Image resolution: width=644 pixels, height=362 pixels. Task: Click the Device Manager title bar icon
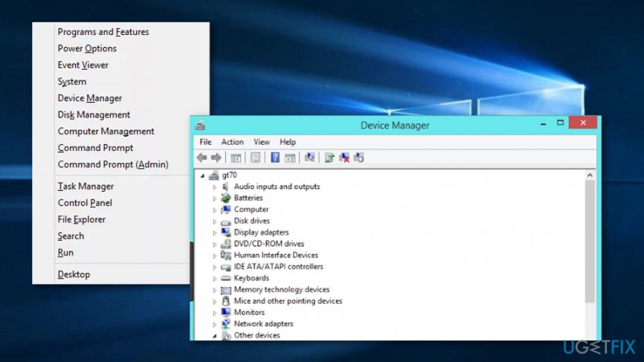(x=201, y=125)
